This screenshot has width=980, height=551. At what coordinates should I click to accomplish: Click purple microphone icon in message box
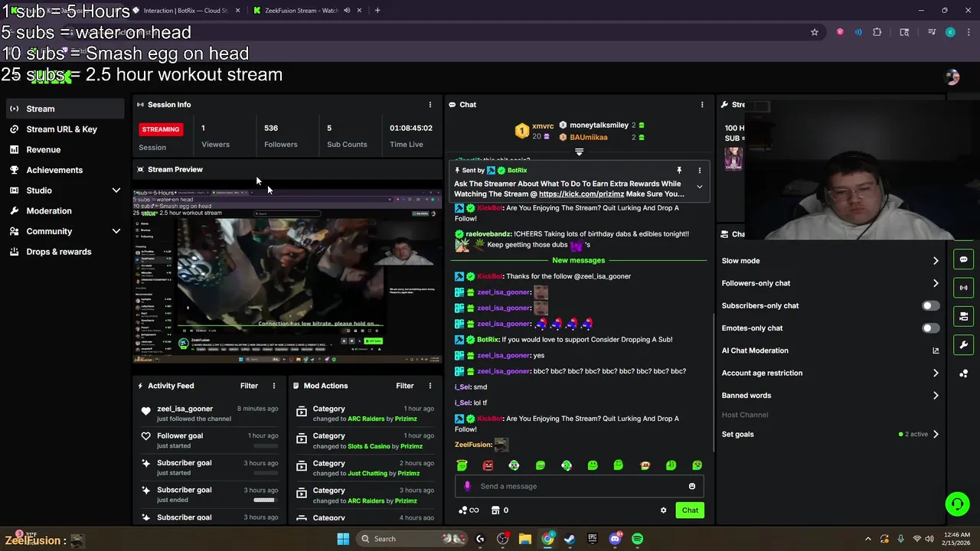pyautogui.click(x=467, y=486)
